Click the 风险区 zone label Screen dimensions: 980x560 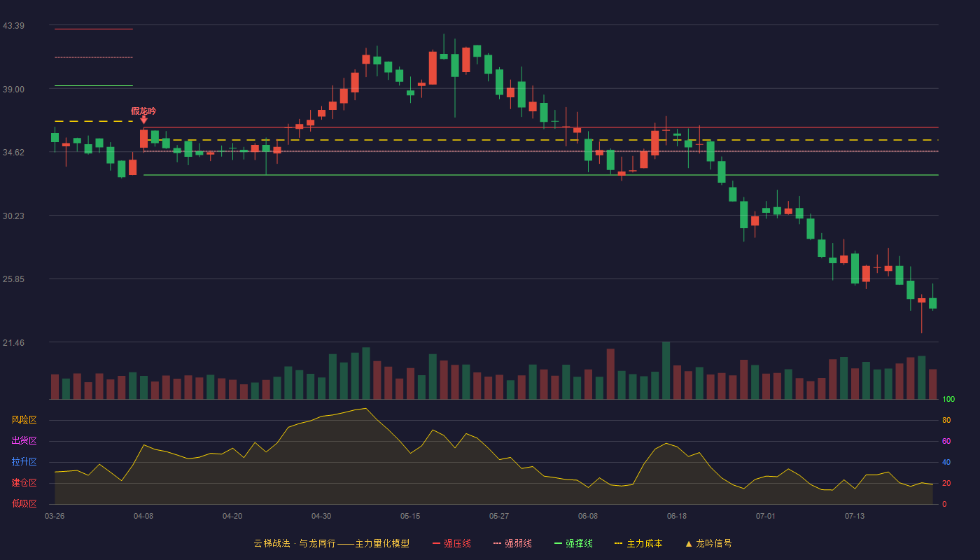click(x=24, y=420)
